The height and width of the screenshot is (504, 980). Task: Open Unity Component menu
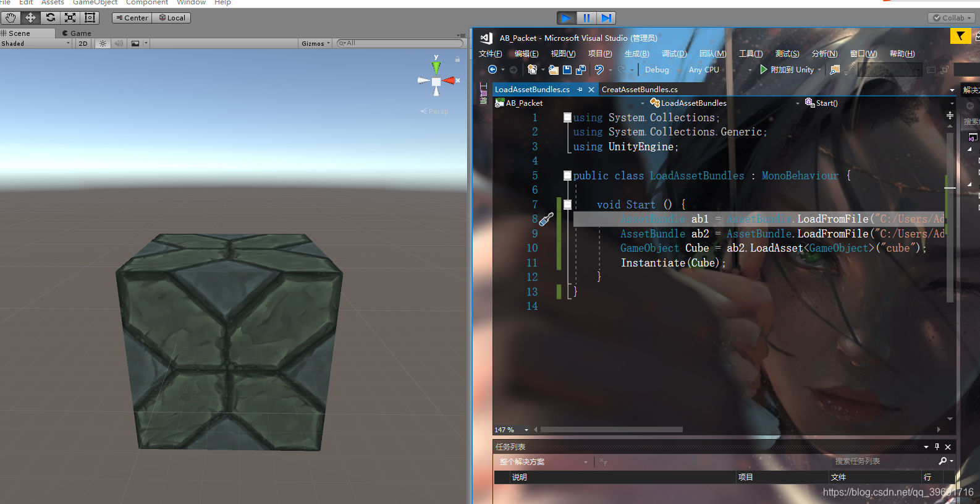tap(147, 2)
